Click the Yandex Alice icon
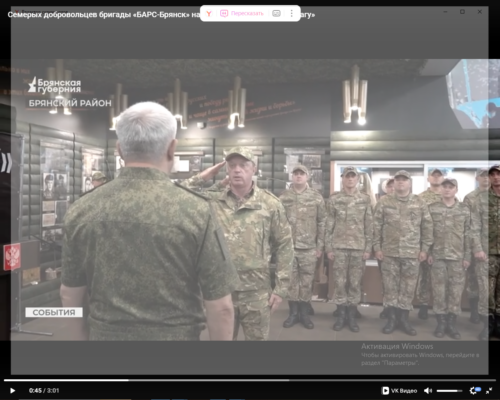500x400 pixels. 209,13
